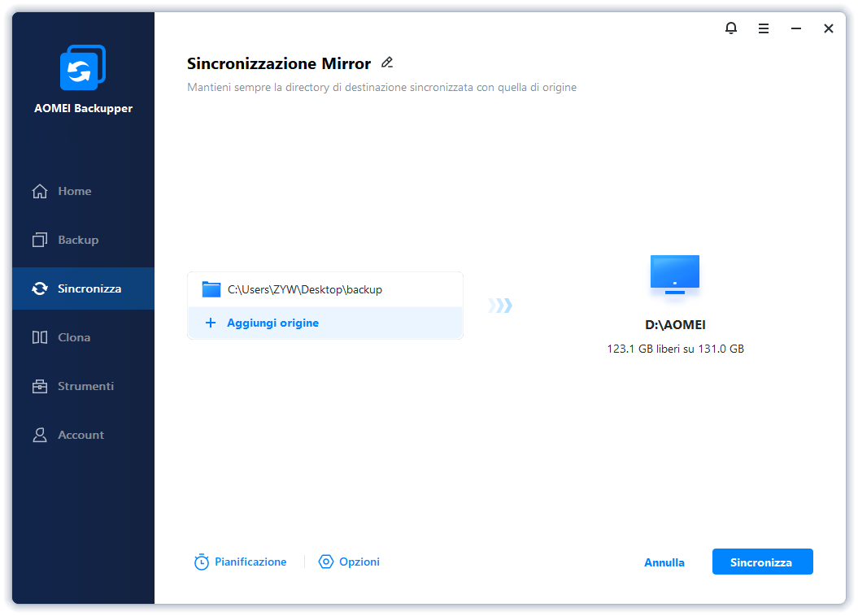858x616 pixels.
Task: Select Sincronizza in the sidebar
Action: [83, 288]
